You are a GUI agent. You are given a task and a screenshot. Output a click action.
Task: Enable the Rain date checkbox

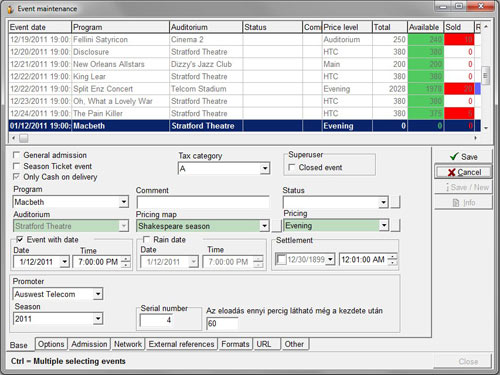coord(146,239)
